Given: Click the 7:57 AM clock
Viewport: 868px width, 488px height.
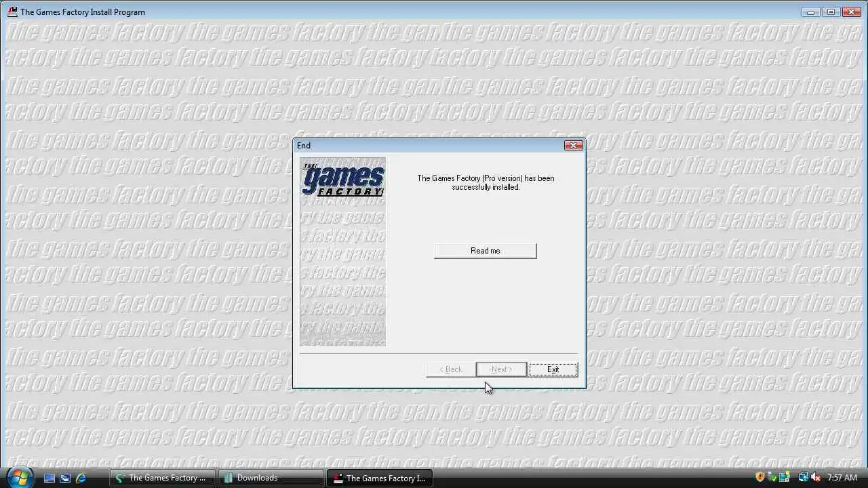Looking at the screenshot, I should point(842,478).
